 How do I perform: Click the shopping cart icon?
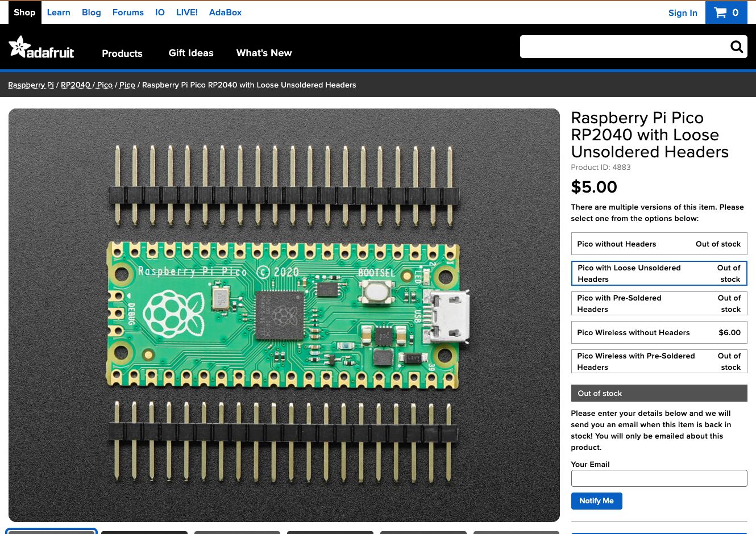[720, 12]
